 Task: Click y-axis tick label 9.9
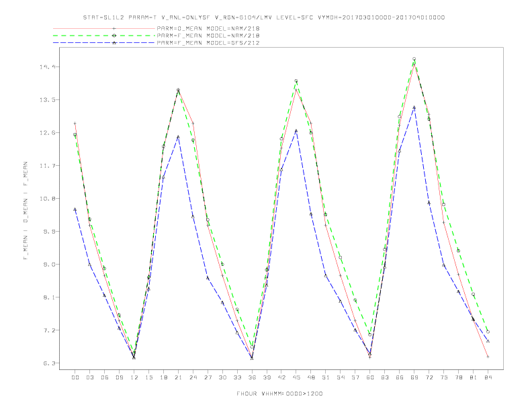pyautogui.click(x=49, y=231)
